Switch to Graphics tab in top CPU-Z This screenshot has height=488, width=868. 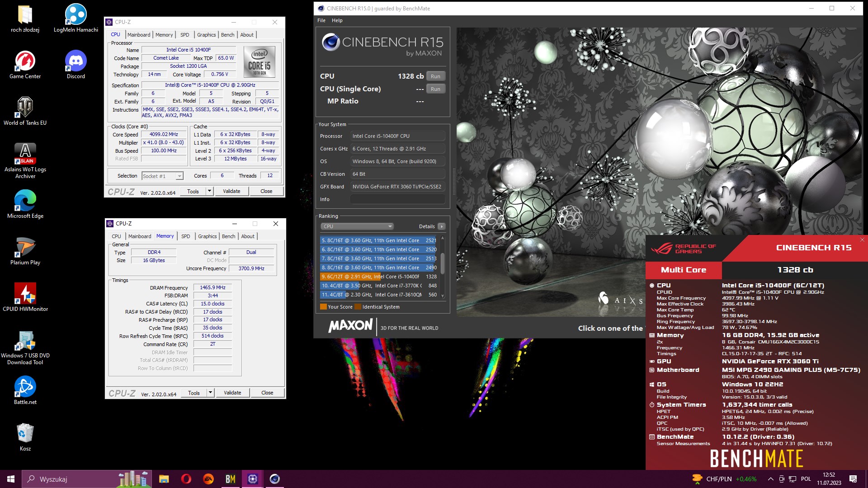click(207, 35)
